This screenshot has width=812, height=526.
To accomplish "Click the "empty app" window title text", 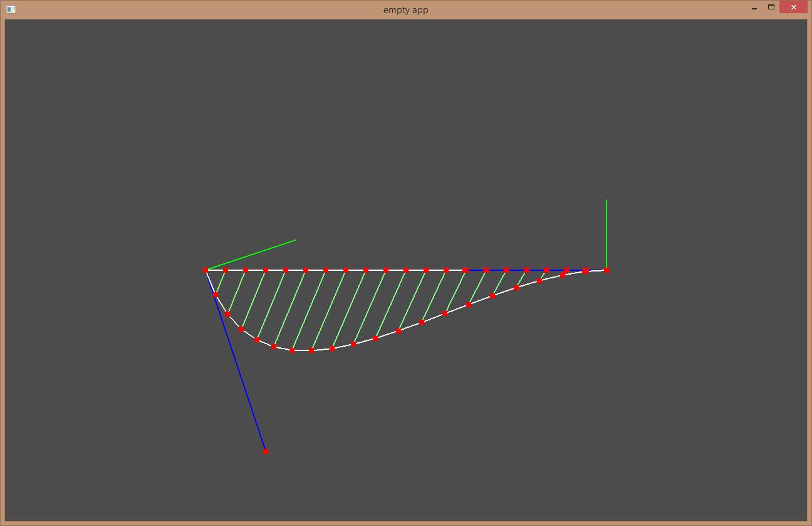I will (x=405, y=10).
